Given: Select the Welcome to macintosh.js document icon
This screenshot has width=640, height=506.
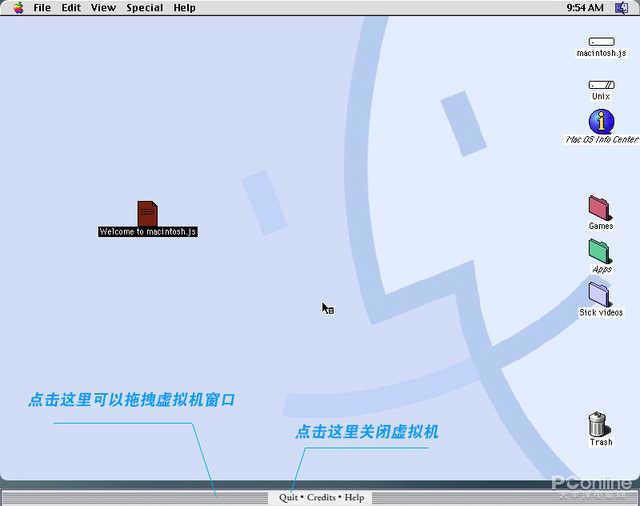Looking at the screenshot, I should [x=148, y=213].
